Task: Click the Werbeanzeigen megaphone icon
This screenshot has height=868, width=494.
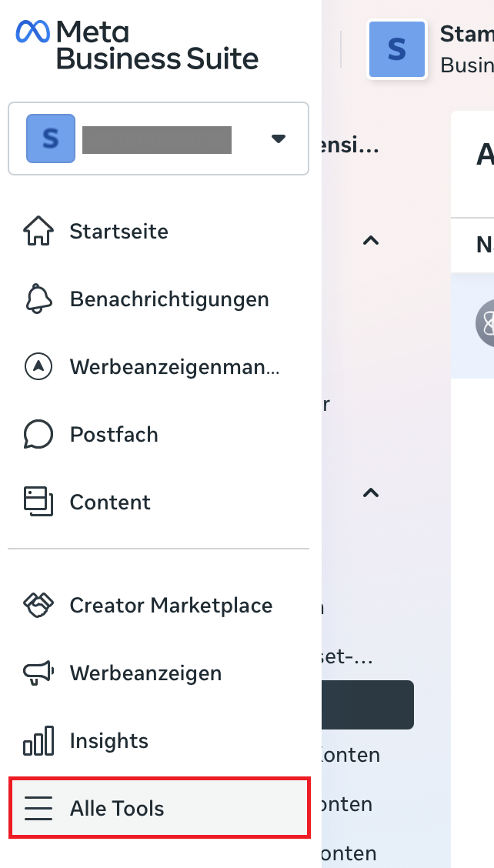Action: 38,673
